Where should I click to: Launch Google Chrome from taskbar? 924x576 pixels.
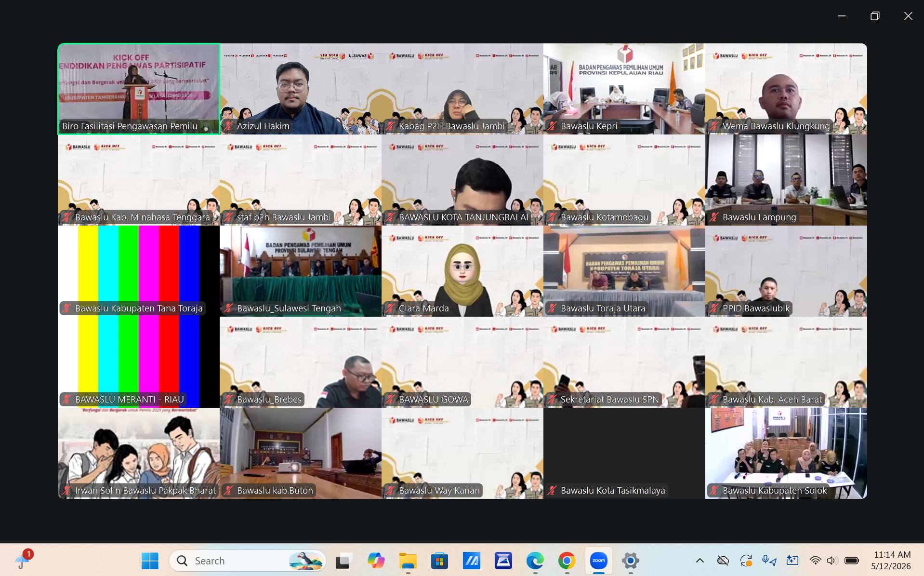click(567, 561)
